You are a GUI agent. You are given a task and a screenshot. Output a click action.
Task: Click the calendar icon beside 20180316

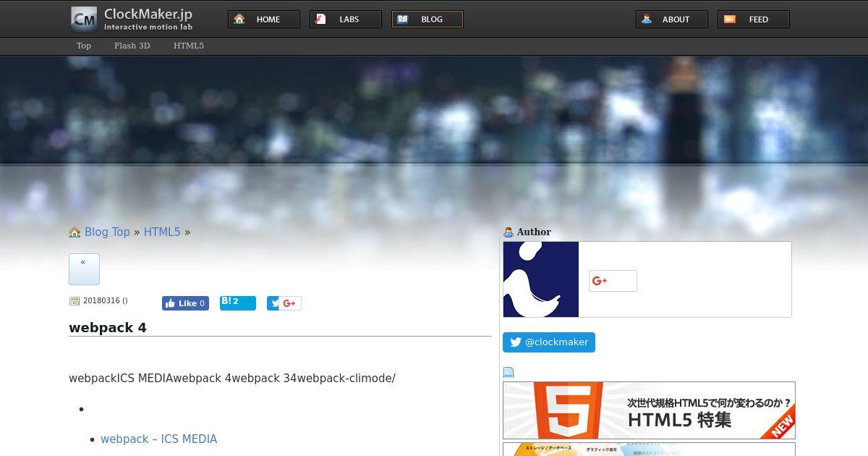pos(74,301)
